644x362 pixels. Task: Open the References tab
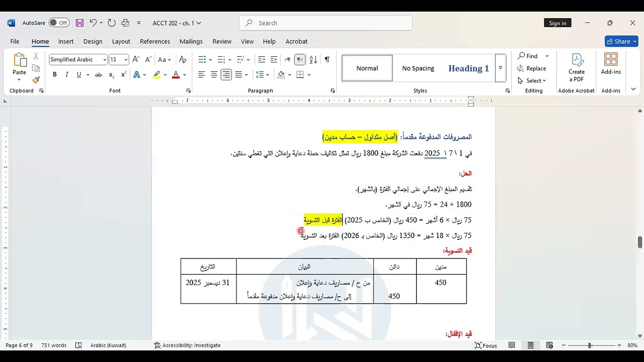155,41
